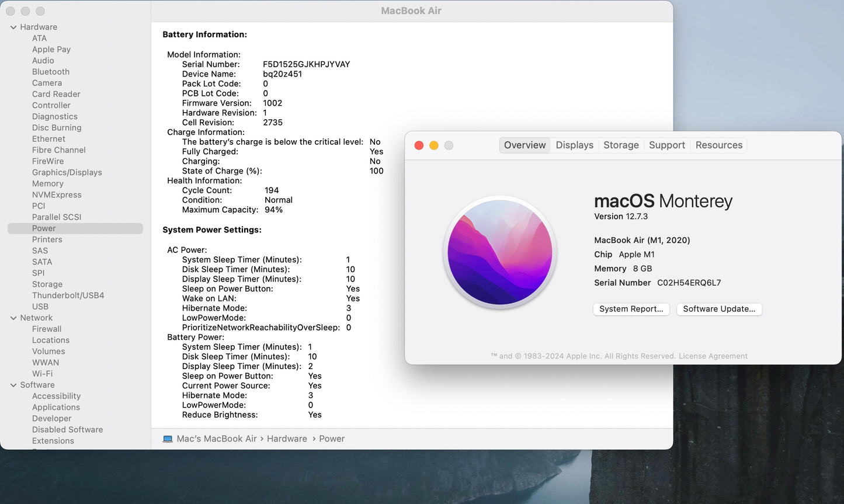
Task: Click the Maximum Capacity value 94%
Action: tap(274, 210)
